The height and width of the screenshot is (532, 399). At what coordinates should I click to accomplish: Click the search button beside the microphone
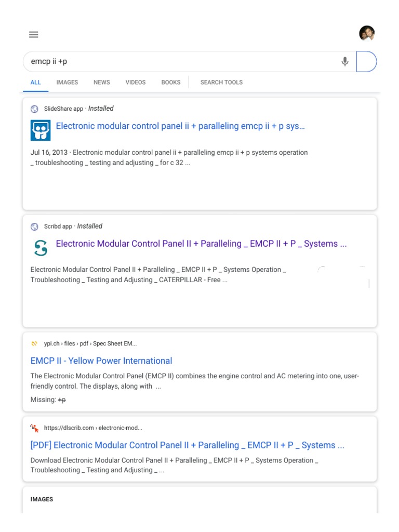point(366,62)
